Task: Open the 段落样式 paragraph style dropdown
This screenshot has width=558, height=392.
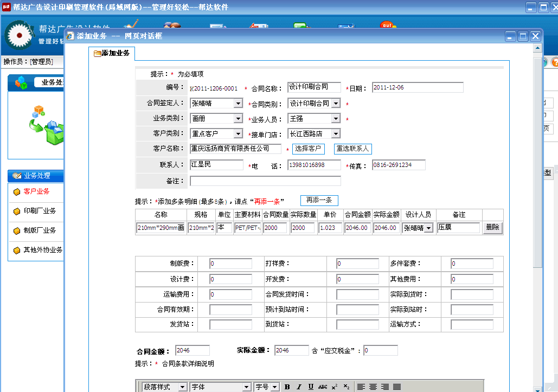Action: point(165,387)
